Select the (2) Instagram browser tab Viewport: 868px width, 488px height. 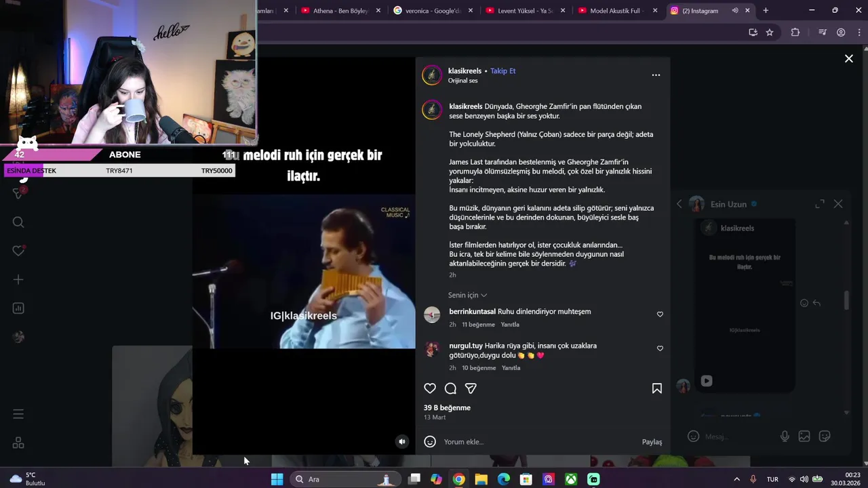coord(698,11)
